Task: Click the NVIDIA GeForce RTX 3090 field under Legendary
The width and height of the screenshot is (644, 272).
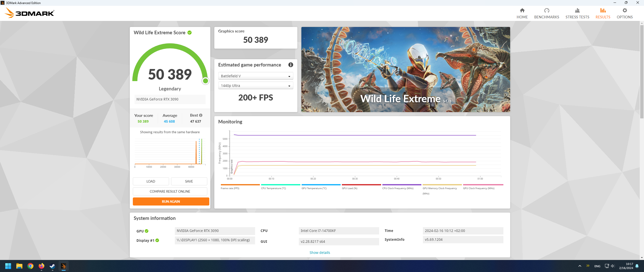Action: (170, 99)
